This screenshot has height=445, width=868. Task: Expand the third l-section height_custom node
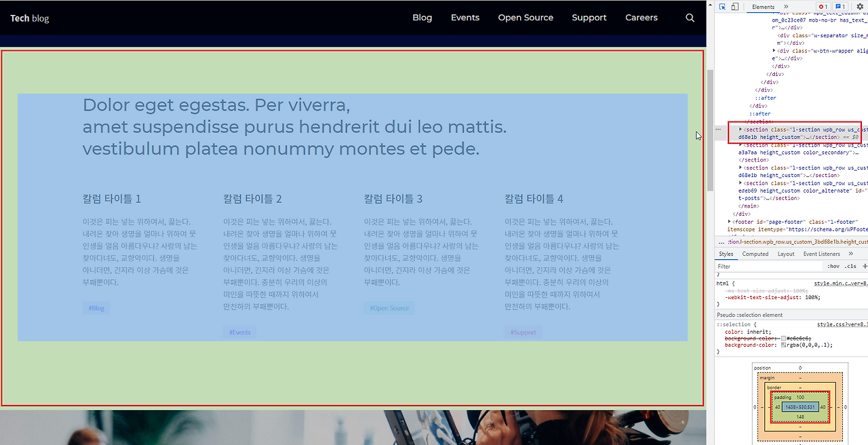point(741,168)
